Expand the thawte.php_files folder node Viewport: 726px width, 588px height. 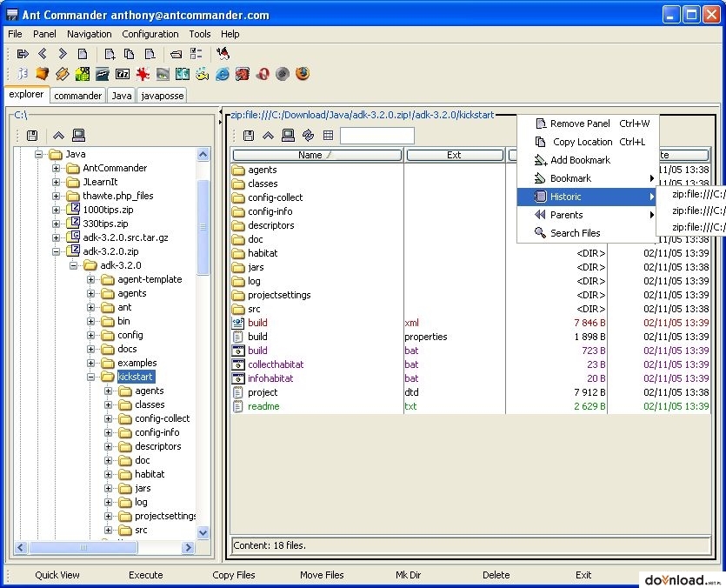(56, 196)
